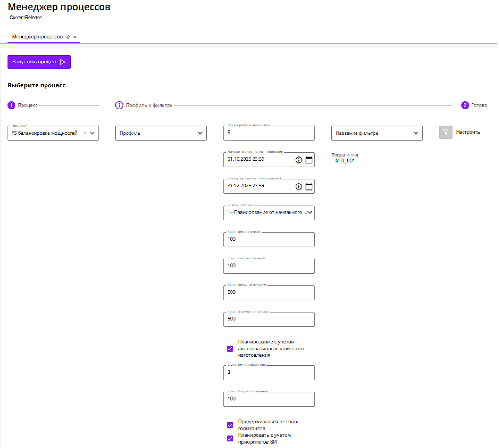The image size is (499, 448).
Task: Uncheck planning with alternative manufacturing variants
Action: (230, 348)
